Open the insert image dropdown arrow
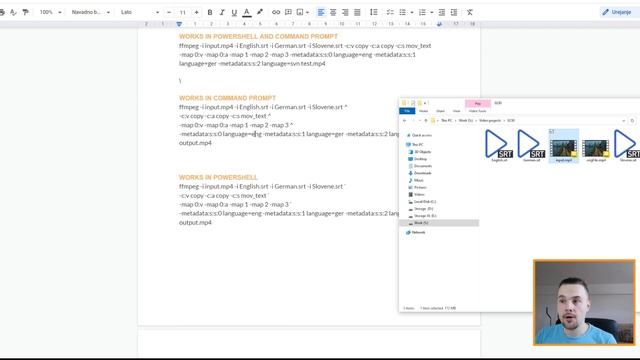The width and height of the screenshot is (640, 360). [x=307, y=12]
